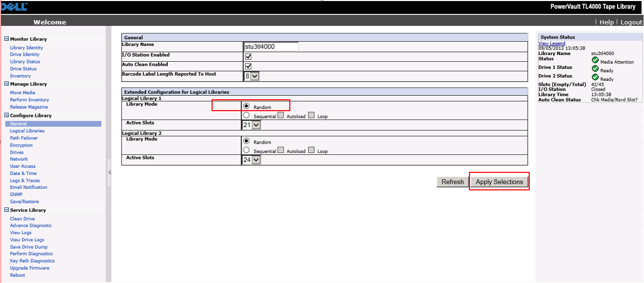Select Random mode for Logical Library 2

coord(246,141)
